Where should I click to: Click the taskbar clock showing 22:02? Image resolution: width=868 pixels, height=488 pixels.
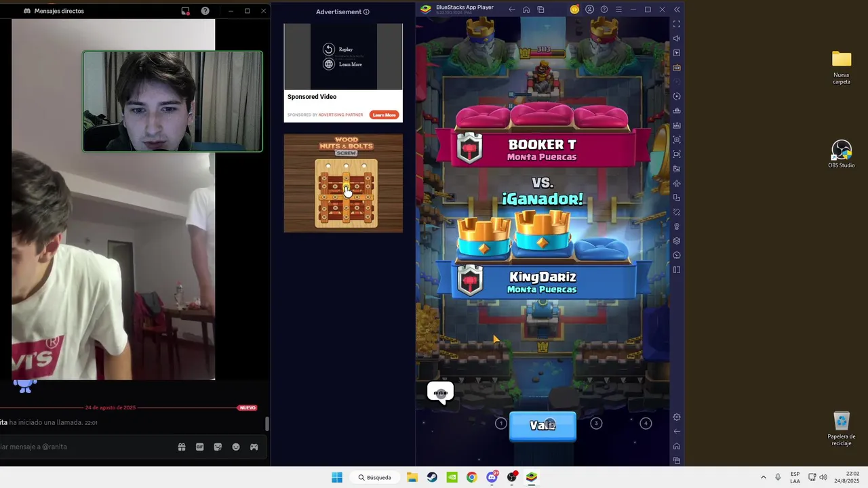tap(847, 477)
